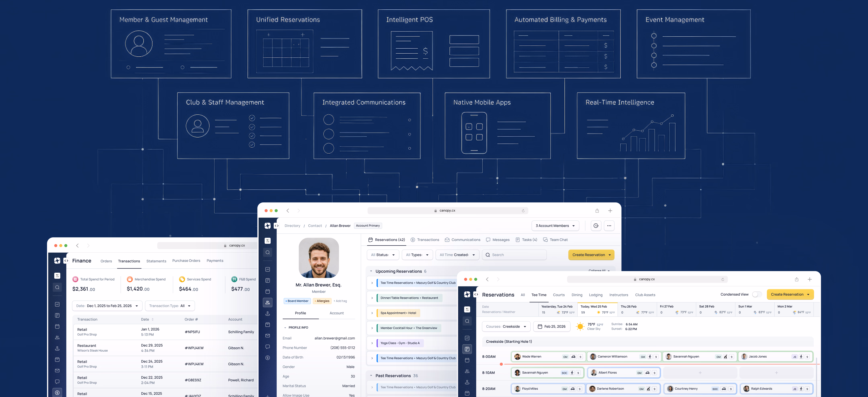Open the Club Assets tab
868x397 pixels.
645,295
